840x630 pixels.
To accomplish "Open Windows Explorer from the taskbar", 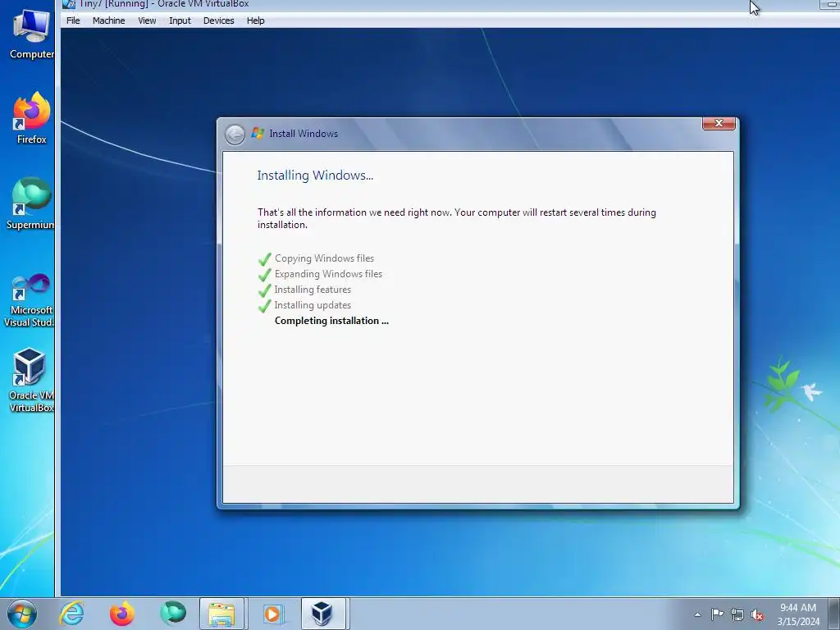I will pyautogui.click(x=221, y=614).
